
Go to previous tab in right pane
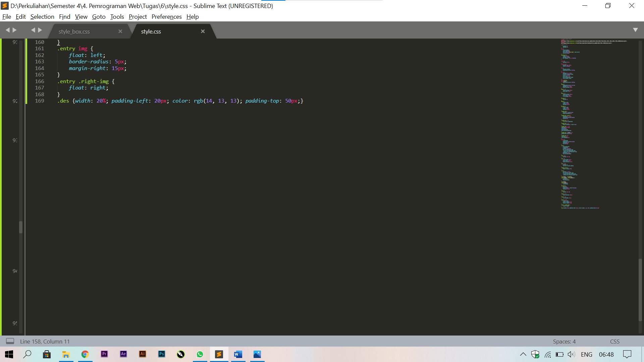coord(33,30)
